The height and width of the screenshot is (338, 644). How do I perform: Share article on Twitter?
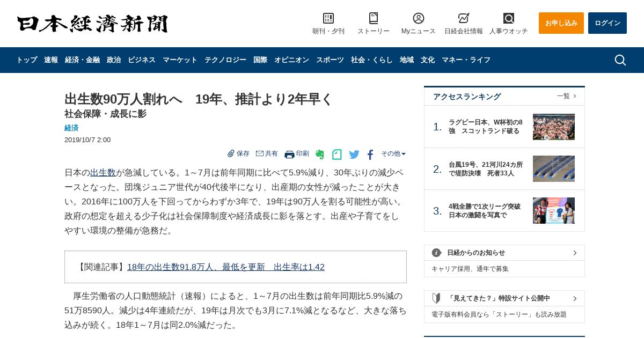[x=354, y=155]
